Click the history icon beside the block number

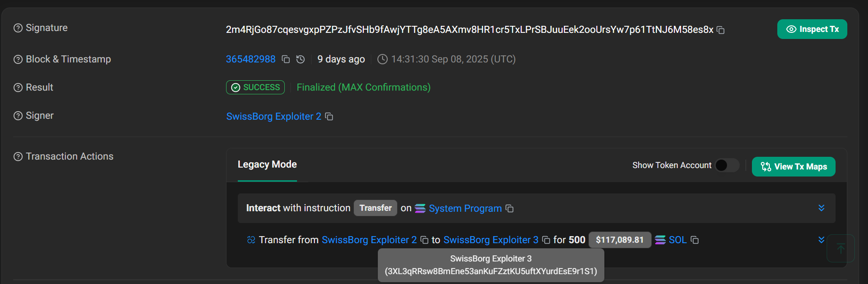click(x=301, y=59)
